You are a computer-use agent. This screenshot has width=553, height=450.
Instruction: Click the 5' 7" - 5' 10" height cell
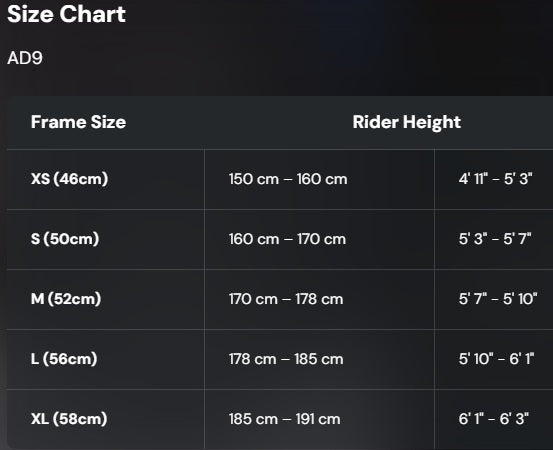point(494,299)
